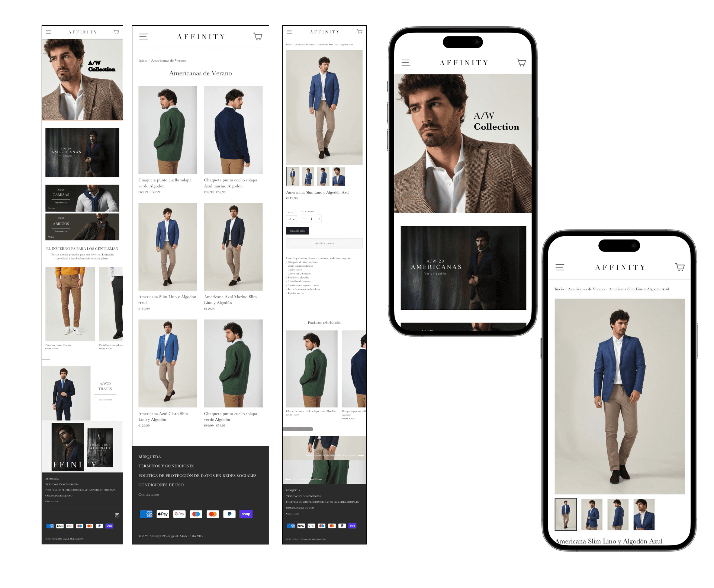
Task: Click the Guía de tallas button
Action: tap(297, 231)
